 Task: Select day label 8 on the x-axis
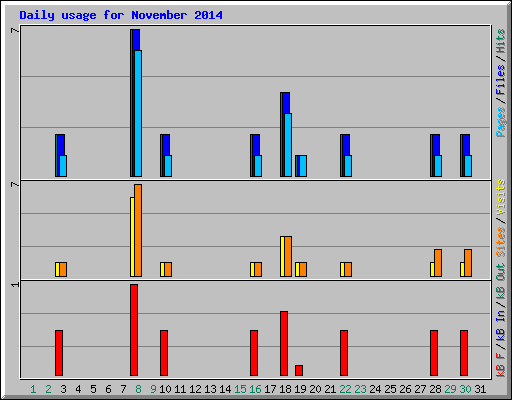point(138,389)
